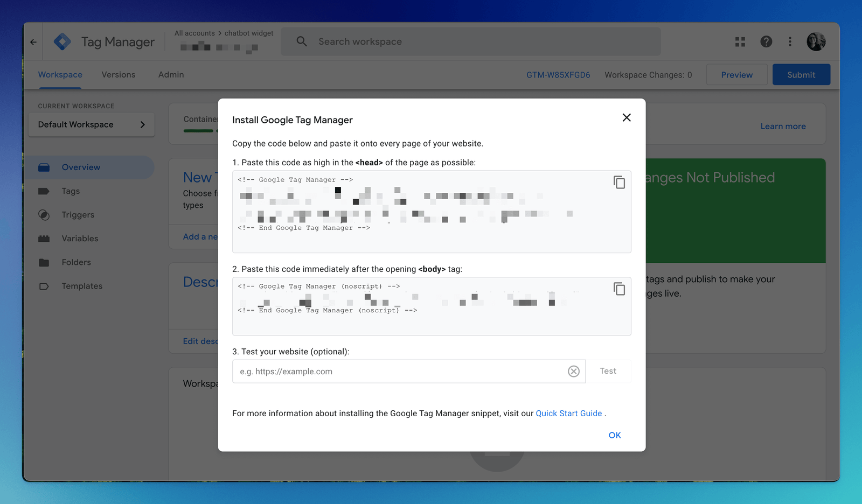Close the Install Google Tag Manager dialog
862x504 pixels.
[x=626, y=118]
